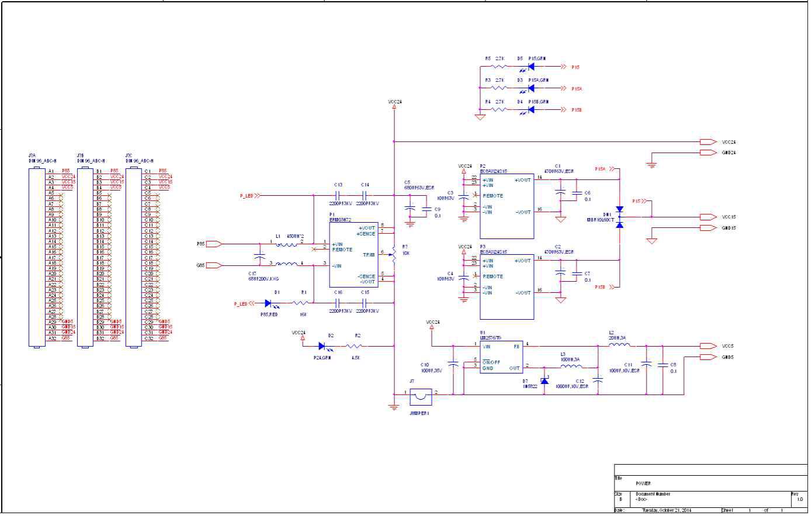
Task: Click the GND15 output port symbol
Action: tap(708, 228)
